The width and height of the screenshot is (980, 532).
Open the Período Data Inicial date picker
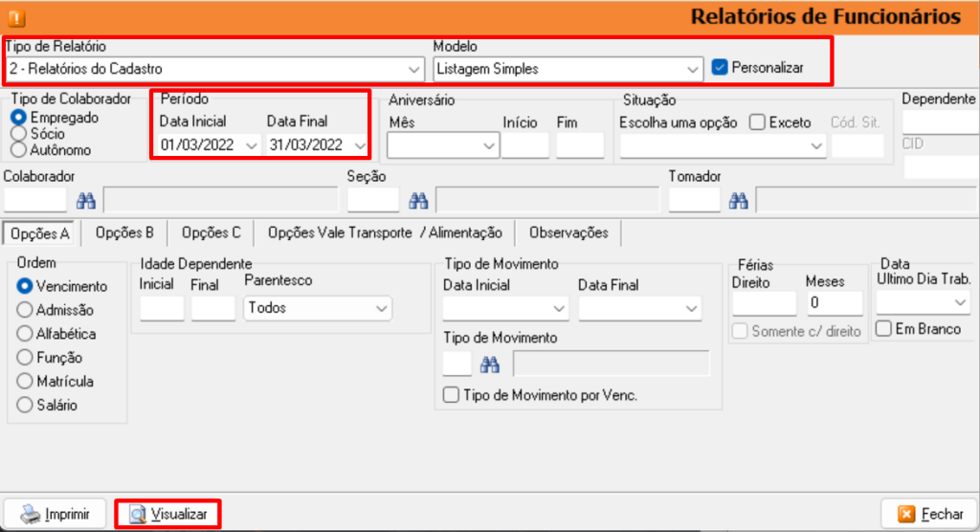[252, 145]
